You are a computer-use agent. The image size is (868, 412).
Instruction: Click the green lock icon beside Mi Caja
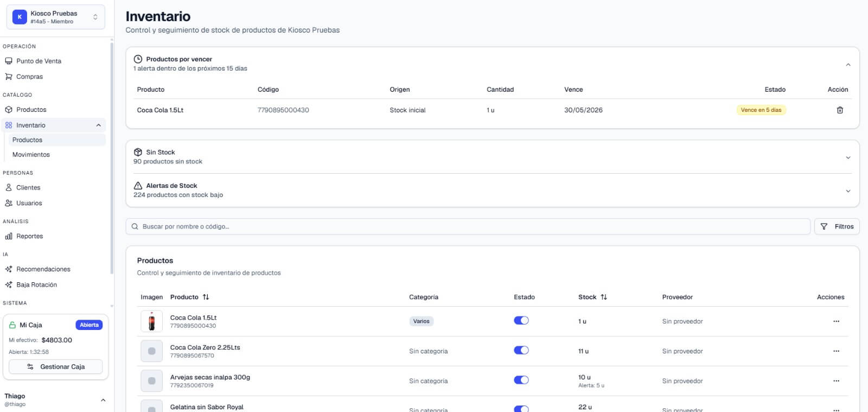12,325
